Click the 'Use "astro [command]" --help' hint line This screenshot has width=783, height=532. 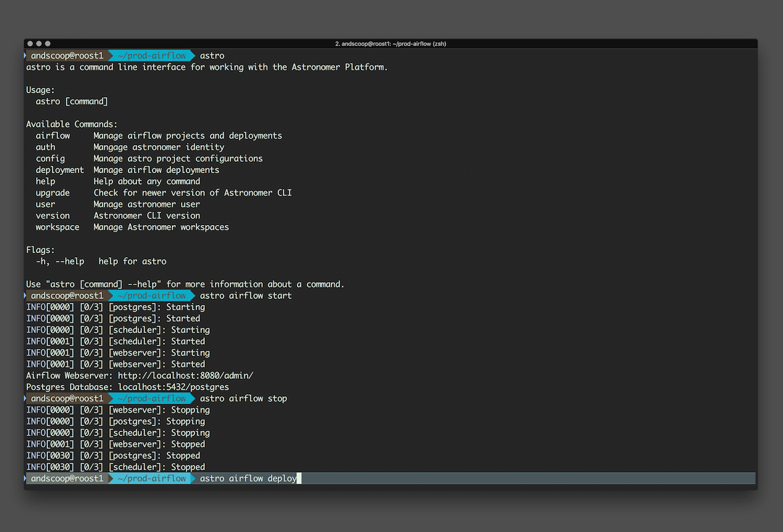pyautogui.click(x=185, y=285)
